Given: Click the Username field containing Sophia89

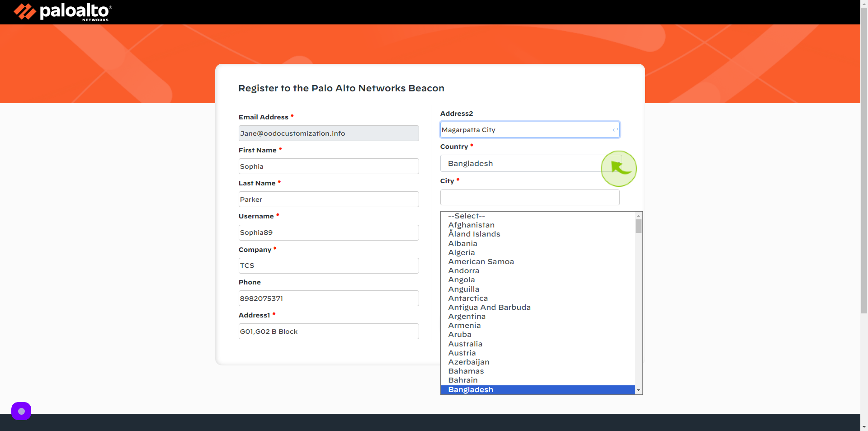Looking at the screenshot, I should click(x=329, y=232).
